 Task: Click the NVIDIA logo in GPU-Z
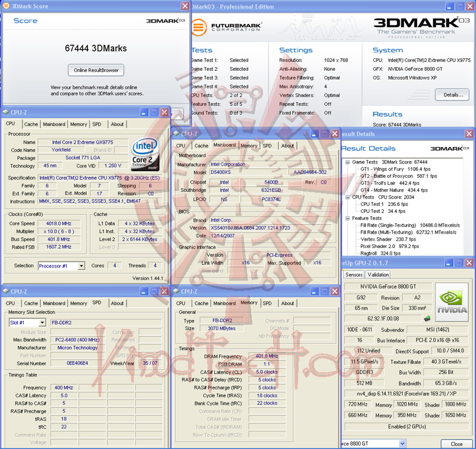[x=452, y=302]
